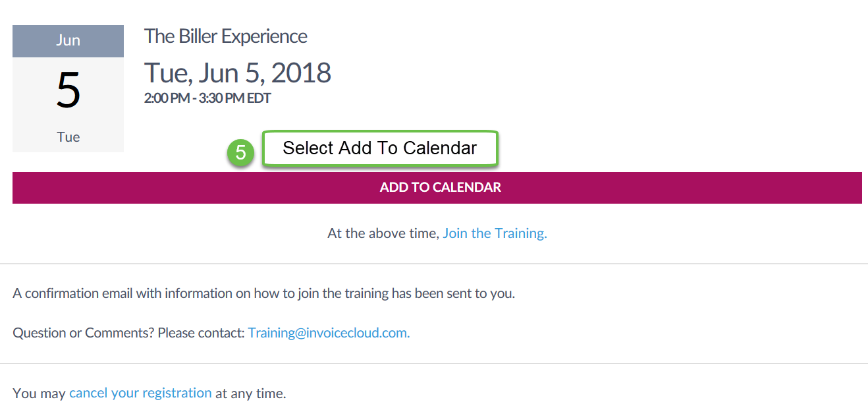
Task: Click the 'at any time.' trailing text
Action: pos(250,394)
